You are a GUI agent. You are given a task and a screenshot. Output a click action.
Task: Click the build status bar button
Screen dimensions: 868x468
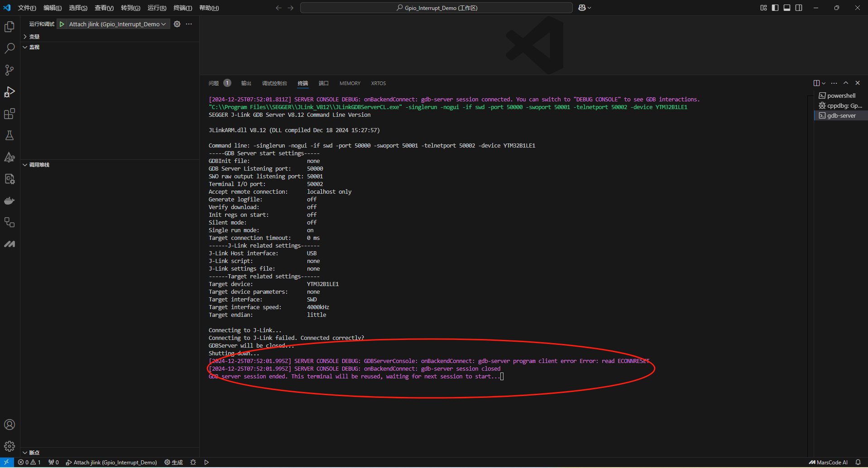tap(173, 462)
